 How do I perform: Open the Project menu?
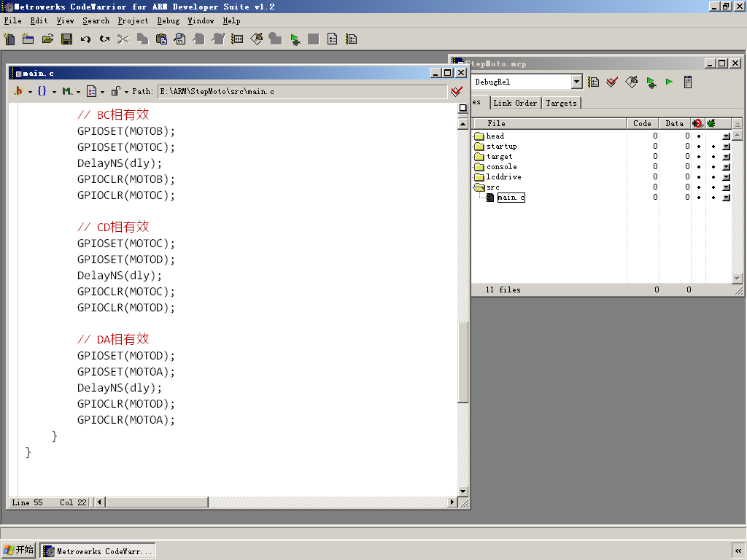pyautogui.click(x=133, y=21)
